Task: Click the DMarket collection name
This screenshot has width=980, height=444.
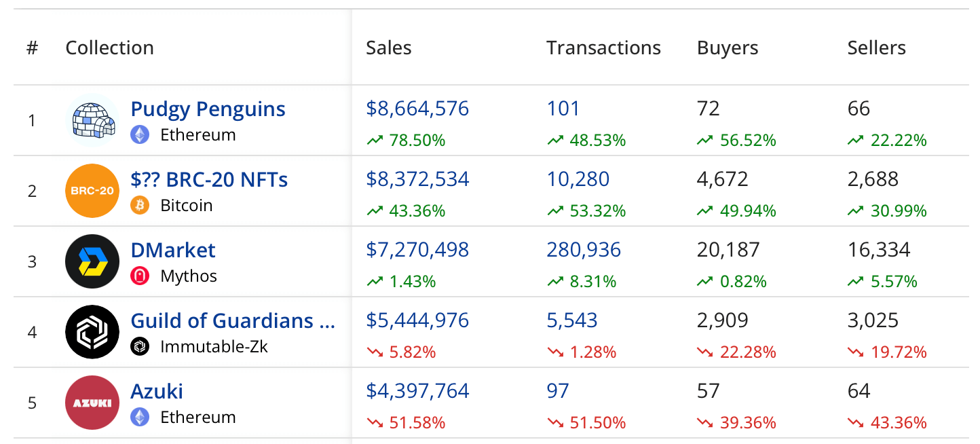Action: point(173,250)
